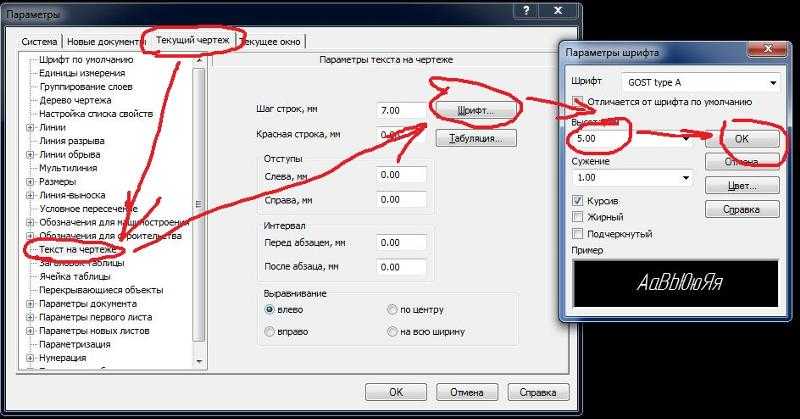Expand the Линии обрыва node
The width and height of the screenshot is (800, 419).
coord(30,155)
